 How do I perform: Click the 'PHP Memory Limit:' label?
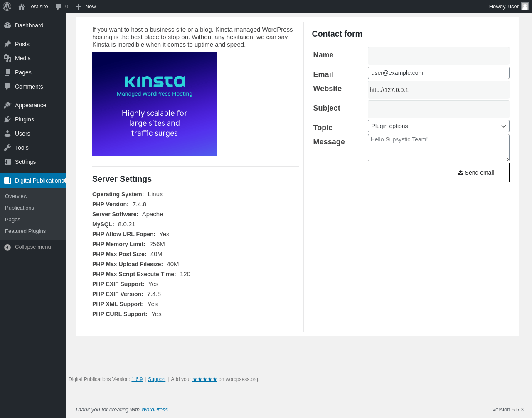pos(119,244)
